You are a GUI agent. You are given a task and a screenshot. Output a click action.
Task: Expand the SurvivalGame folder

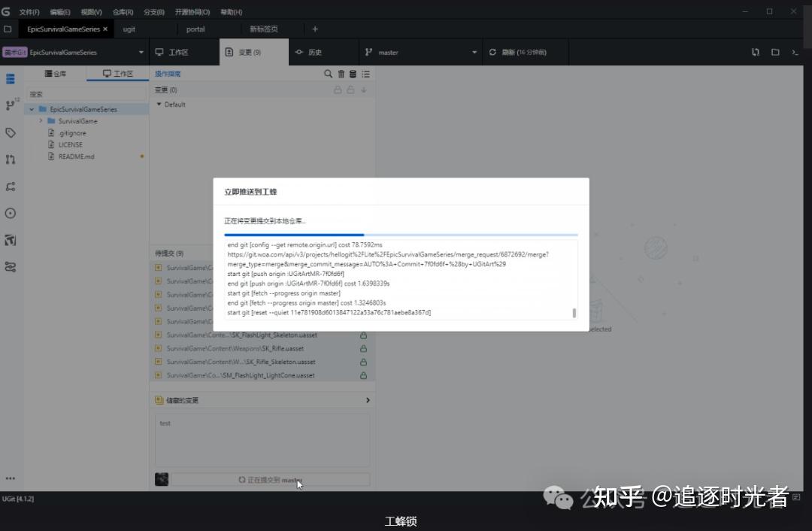point(41,120)
